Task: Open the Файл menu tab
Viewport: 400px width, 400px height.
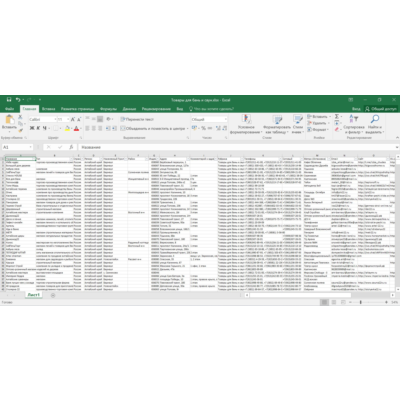Action: [x=9, y=109]
